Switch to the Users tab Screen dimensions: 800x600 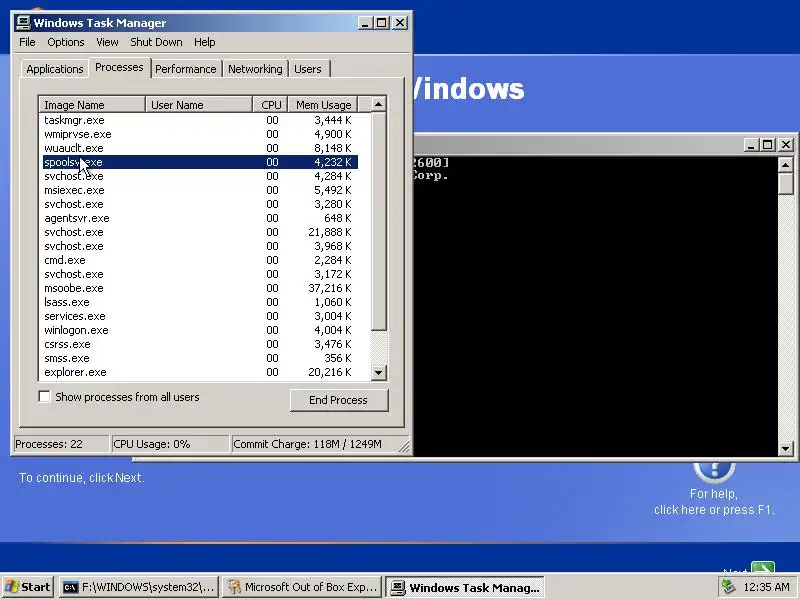coord(308,69)
